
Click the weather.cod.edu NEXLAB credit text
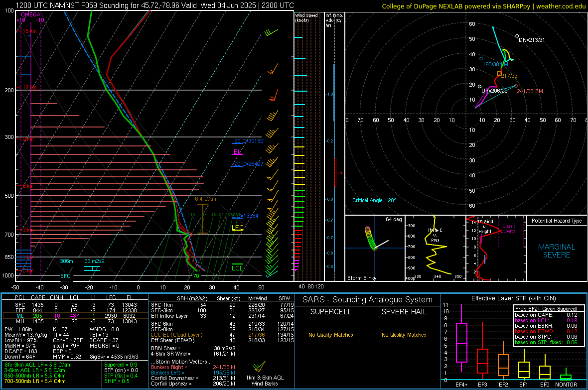coord(483,6)
